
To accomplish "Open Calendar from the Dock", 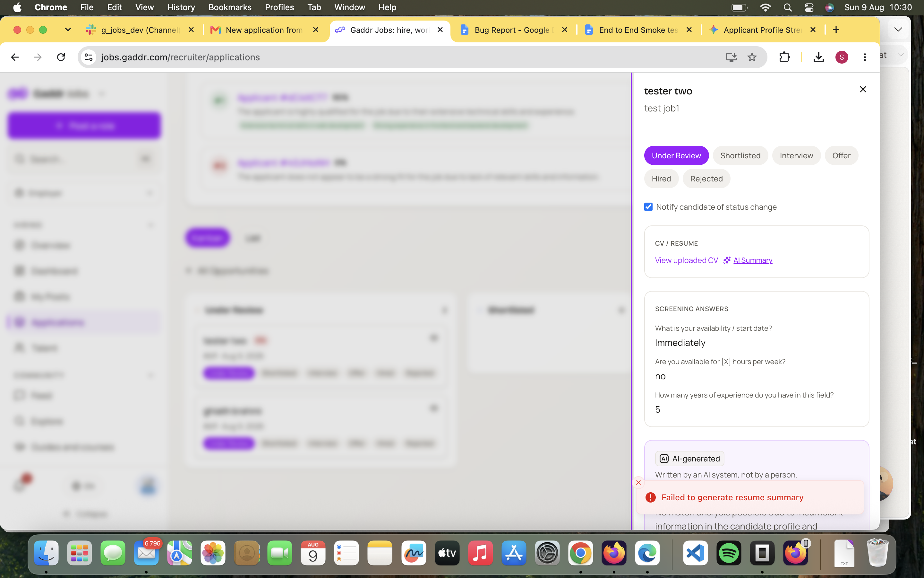I will point(313,553).
